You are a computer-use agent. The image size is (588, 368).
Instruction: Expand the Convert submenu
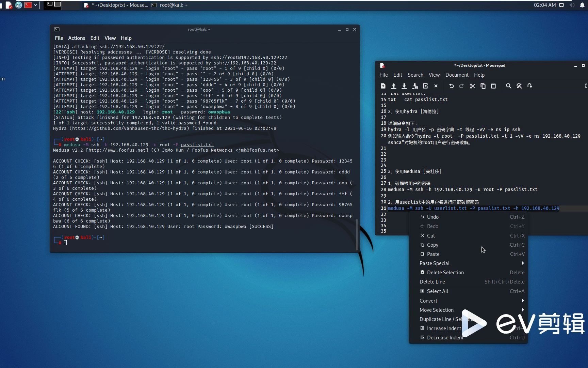(468, 301)
